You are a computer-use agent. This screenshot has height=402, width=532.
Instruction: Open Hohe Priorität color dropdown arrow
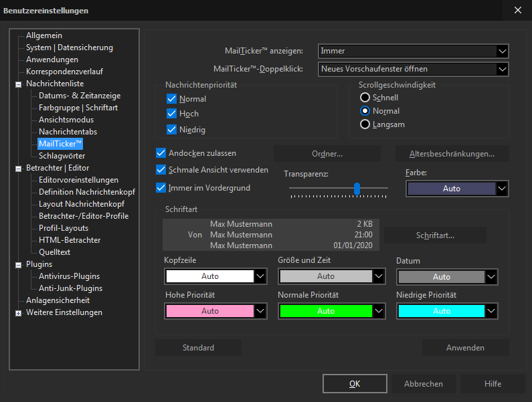(x=260, y=311)
